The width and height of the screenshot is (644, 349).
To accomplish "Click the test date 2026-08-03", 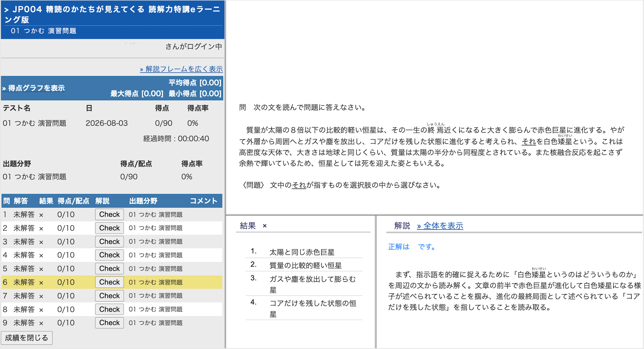I will point(107,123).
